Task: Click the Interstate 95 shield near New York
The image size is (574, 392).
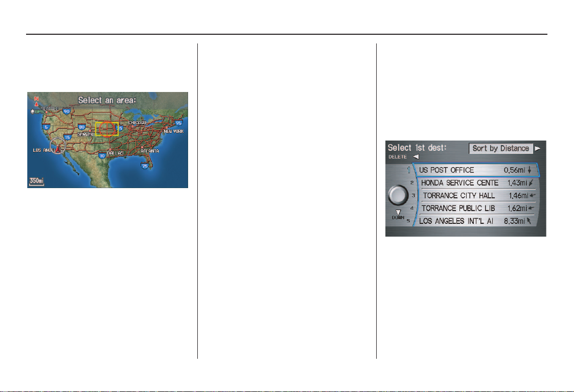Action: click(178, 123)
